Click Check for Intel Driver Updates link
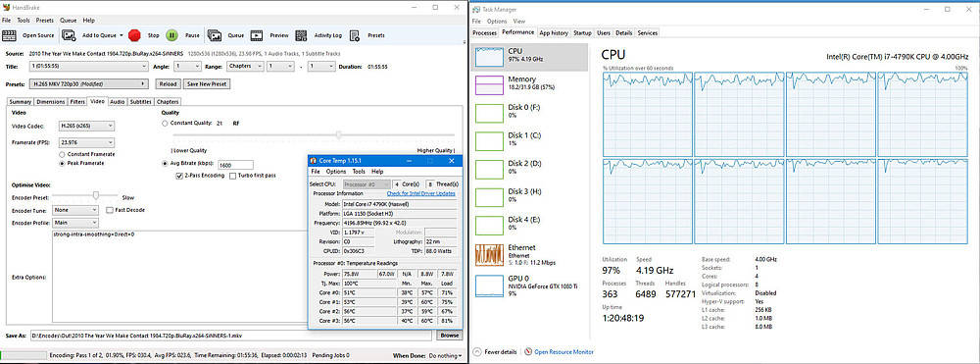 tap(421, 194)
